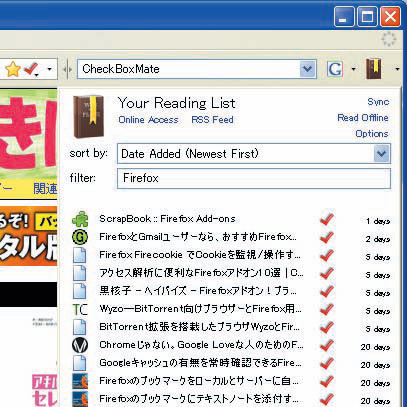Open the dropdown arrow beside the checkmark icon
The image size is (407, 407).
49,69
